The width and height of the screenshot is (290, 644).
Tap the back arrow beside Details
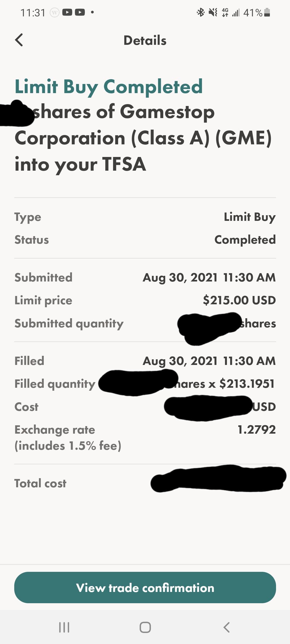point(19,40)
